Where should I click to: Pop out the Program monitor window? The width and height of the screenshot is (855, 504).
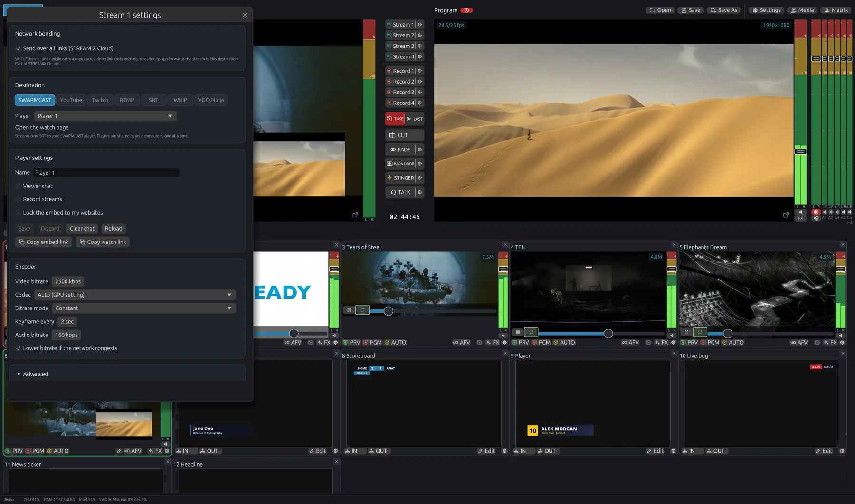[786, 215]
